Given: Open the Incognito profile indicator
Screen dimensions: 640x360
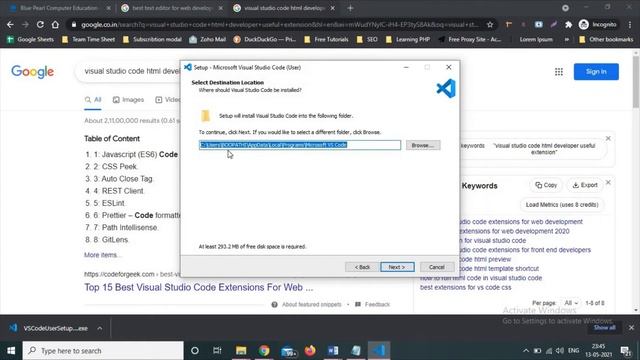Looking at the screenshot, I should (598, 24).
